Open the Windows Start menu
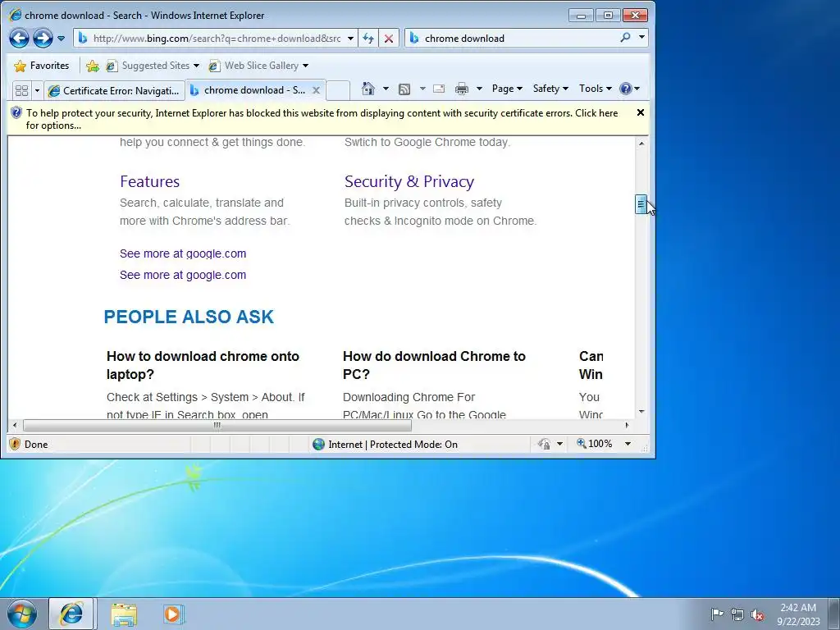 coord(22,614)
